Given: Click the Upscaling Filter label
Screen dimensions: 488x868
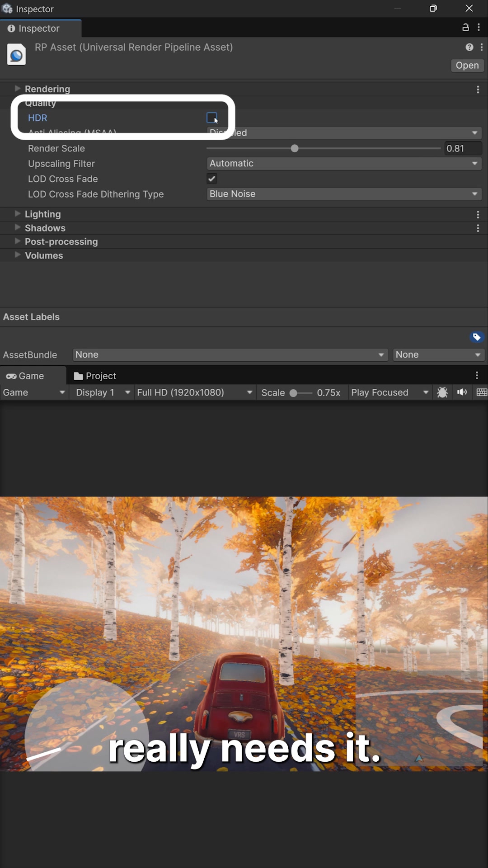Looking at the screenshot, I should [61, 164].
